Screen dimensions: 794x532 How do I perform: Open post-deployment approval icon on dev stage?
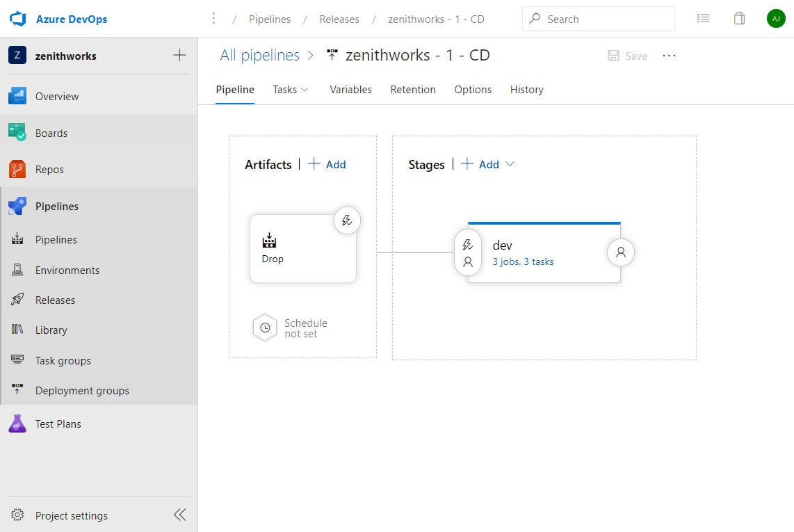tap(620, 252)
